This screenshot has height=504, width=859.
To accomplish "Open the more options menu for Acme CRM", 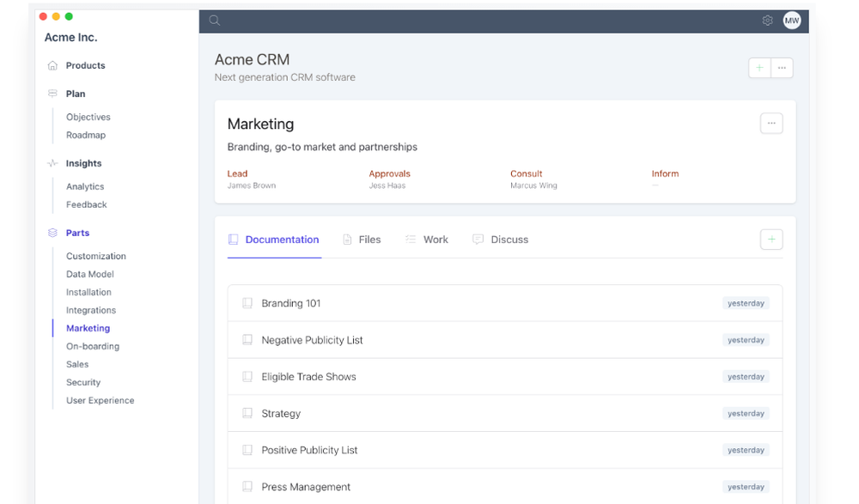I will pos(782,68).
